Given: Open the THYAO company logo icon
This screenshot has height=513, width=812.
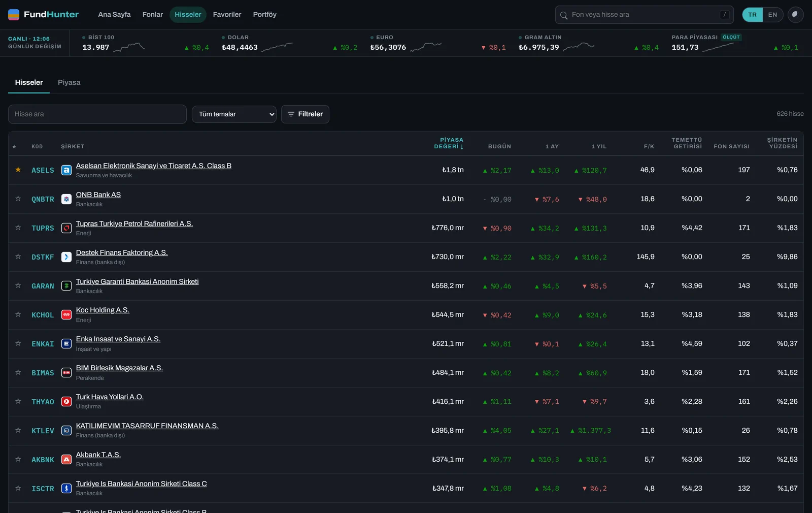Looking at the screenshot, I should [66, 402].
